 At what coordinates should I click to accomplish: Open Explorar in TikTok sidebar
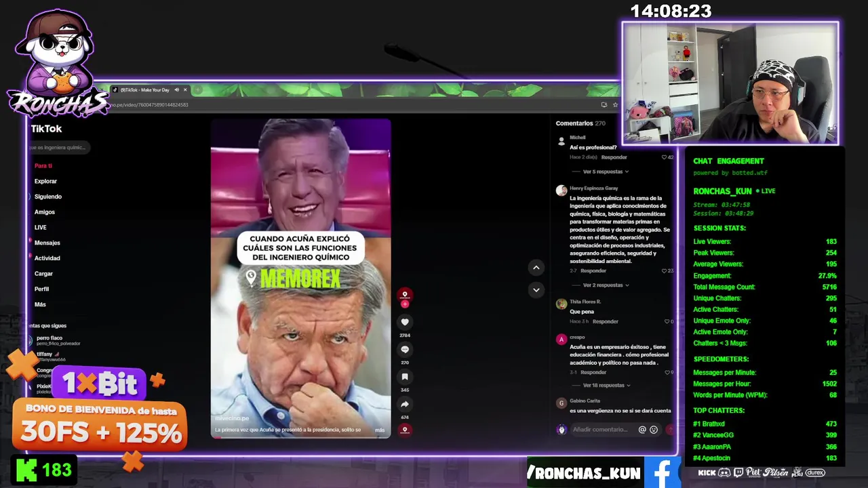tap(45, 181)
